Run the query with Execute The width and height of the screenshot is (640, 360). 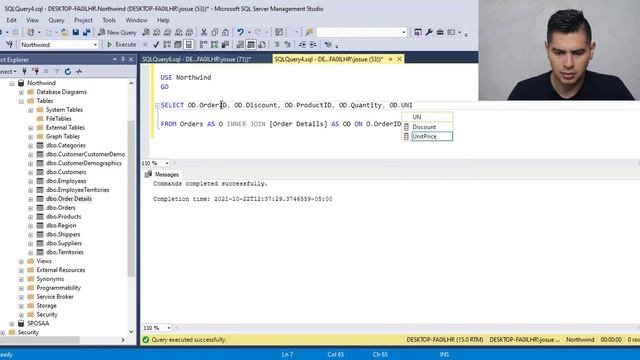click(121, 44)
